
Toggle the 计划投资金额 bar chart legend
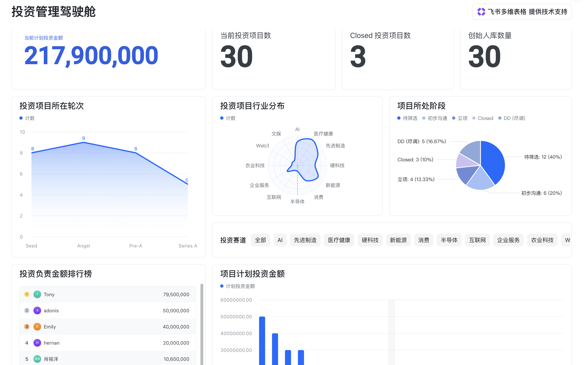(x=240, y=286)
